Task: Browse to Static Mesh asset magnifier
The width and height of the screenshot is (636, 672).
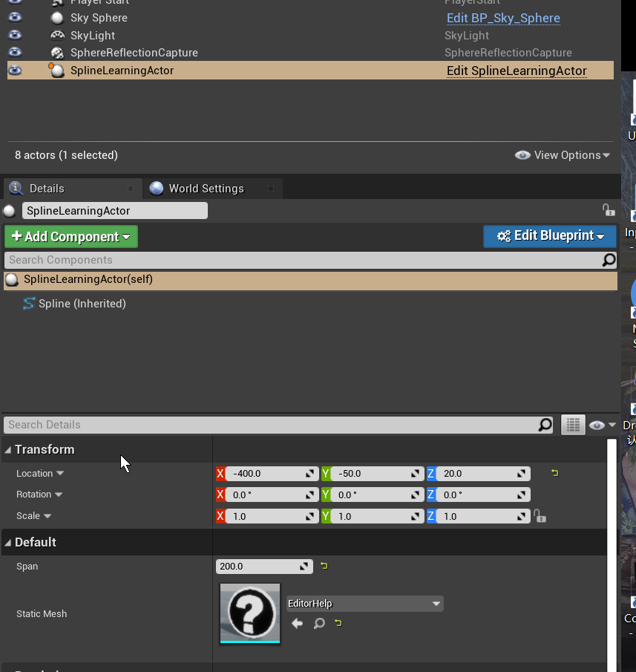Action: click(319, 623)
